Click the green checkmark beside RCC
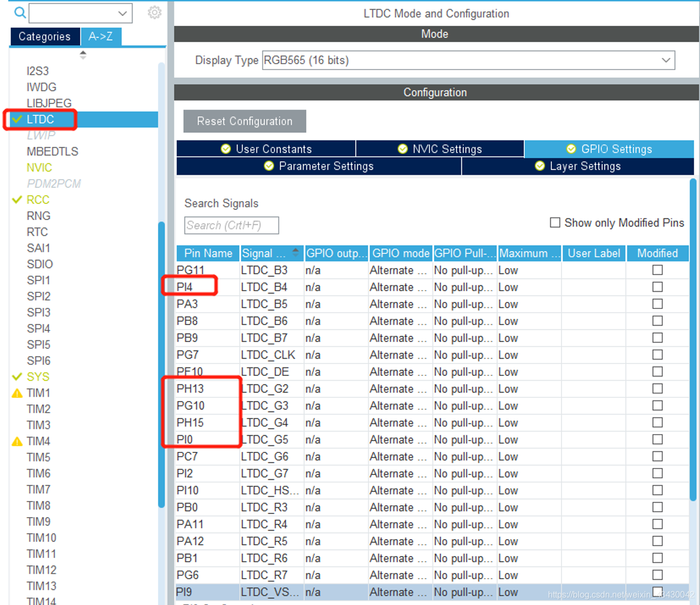Screen dimensions: 700x605 point(17,200)
